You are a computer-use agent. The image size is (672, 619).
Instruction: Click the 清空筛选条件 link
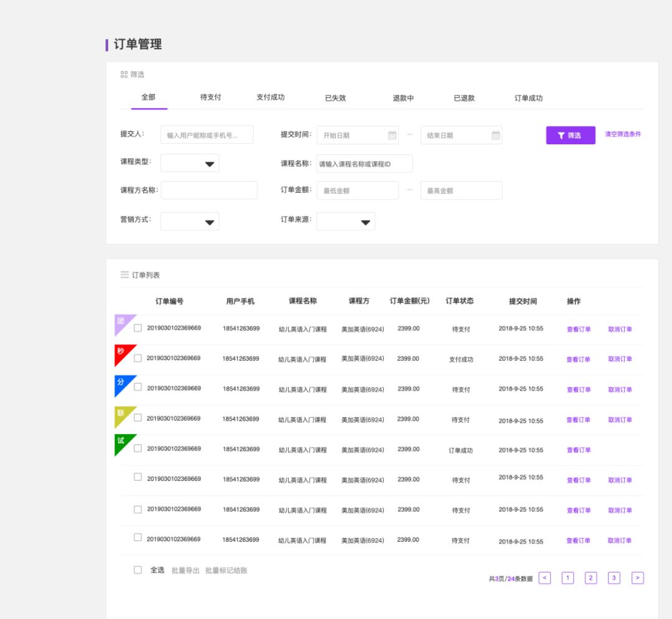pyautogui.click(x=623, y=134)
